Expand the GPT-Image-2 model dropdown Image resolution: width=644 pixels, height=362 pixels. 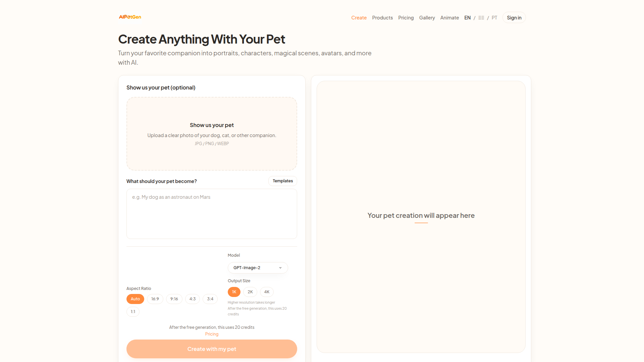[x=258, y=268]
